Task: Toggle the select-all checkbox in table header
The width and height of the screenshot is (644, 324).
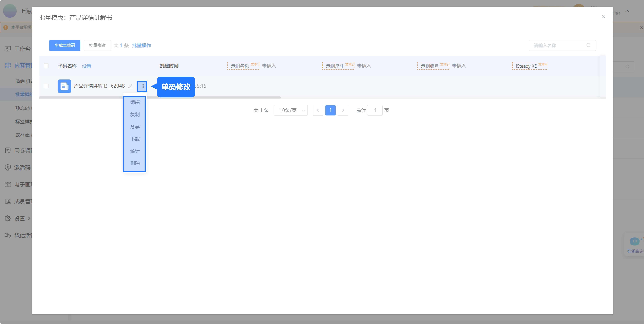Action: pyautogui.click(x=46, y=66)
